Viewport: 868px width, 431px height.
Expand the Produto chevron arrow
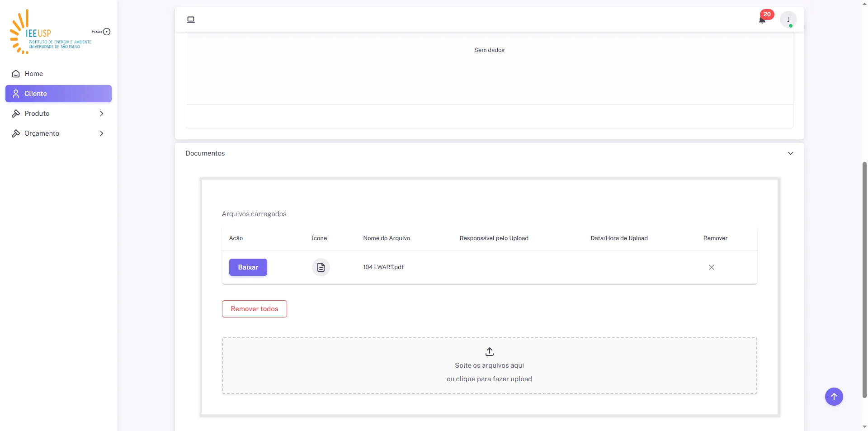pyautogui.click(x=102, y=114)
